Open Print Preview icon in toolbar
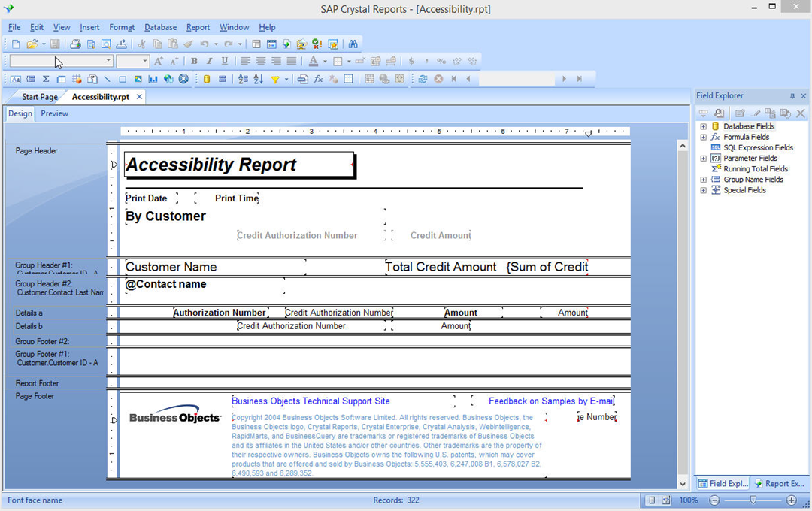Image resolution: width=812 pixels, height=511 pixels. (91, 44)
